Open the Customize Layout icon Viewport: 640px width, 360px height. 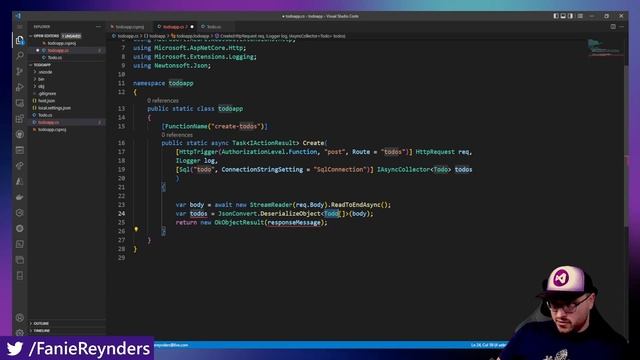580,16
